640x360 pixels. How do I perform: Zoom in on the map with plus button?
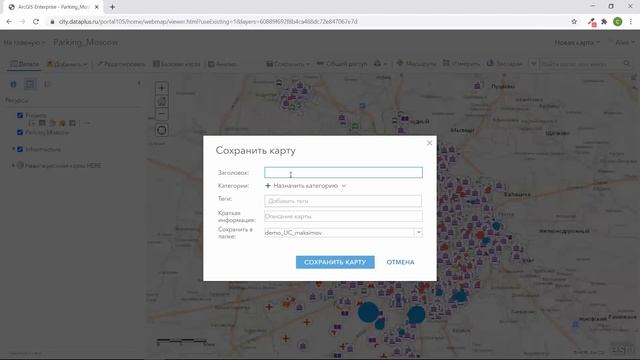pos(162,88)
